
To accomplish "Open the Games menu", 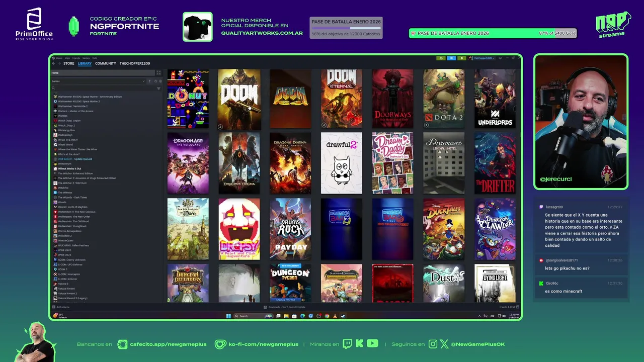I will coord(86,58).
